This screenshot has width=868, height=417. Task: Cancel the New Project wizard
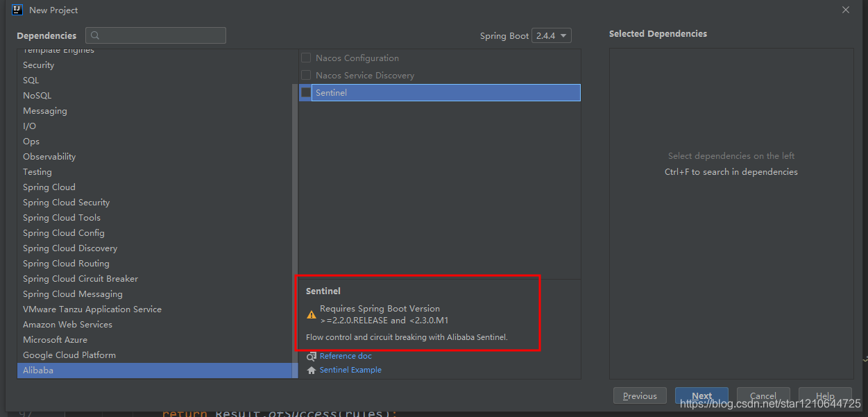(x=763, y=395)
